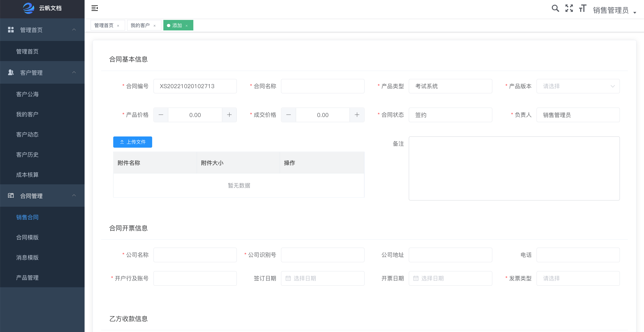Focus the 电话 input field
Screen dimensions: 644x332
pos(578,255)
